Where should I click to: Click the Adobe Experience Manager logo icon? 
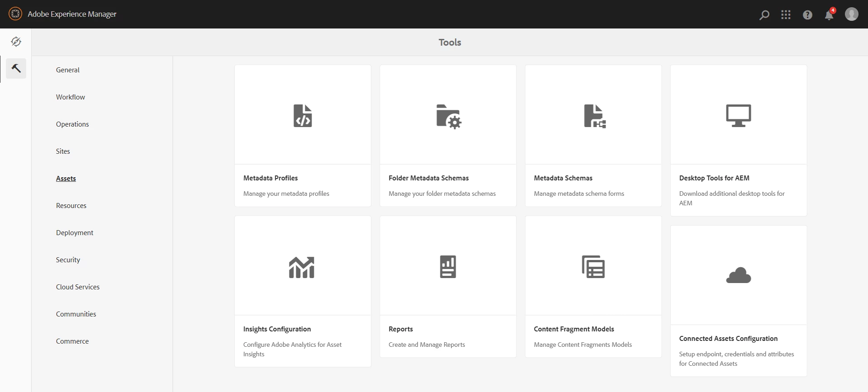15,14
